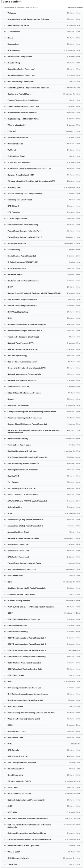
Task: Expand the Switch Stacking section
Action: tap(42, 507)
